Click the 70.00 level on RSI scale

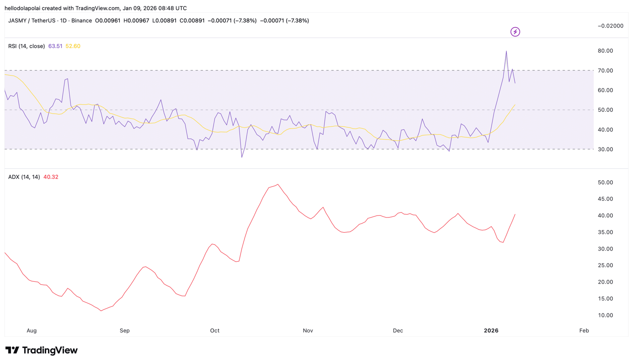tap(605, 71)
